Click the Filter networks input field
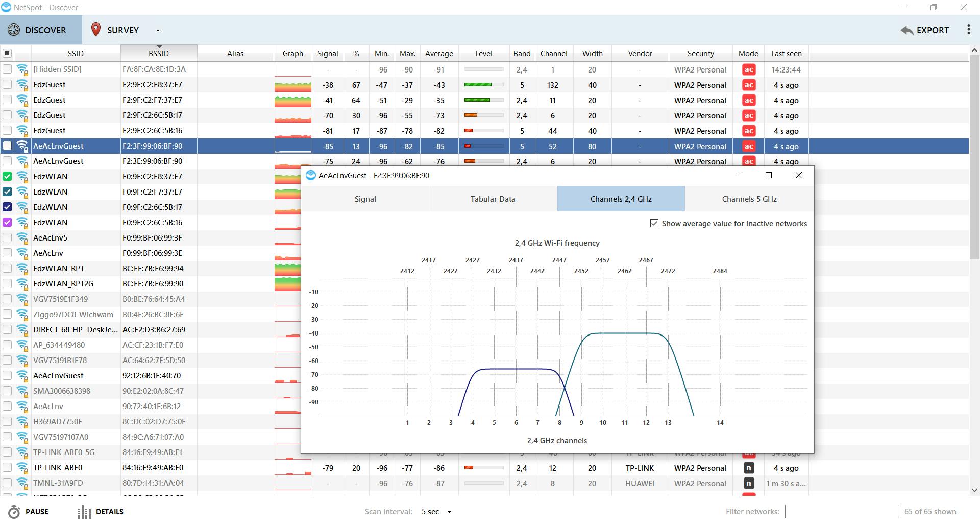Viewport: 980px width, 526px height. point(842,511)
